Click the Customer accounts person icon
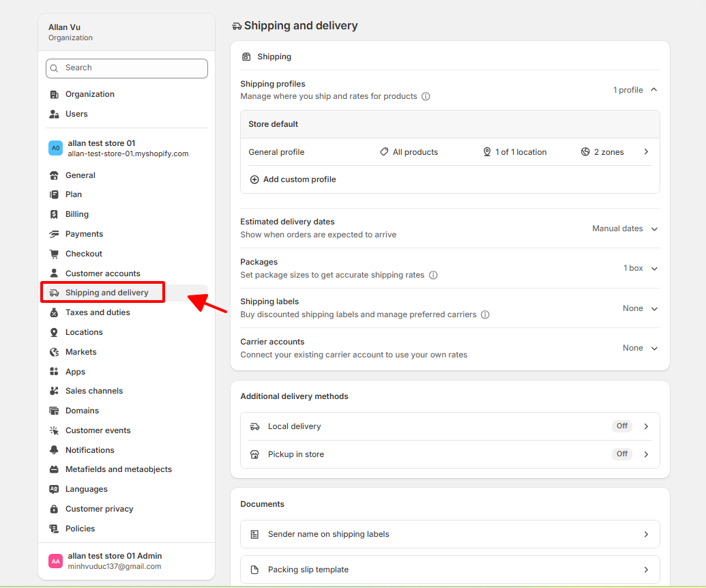This screenshot has height=588, width=706. click(x=54, y=274)
